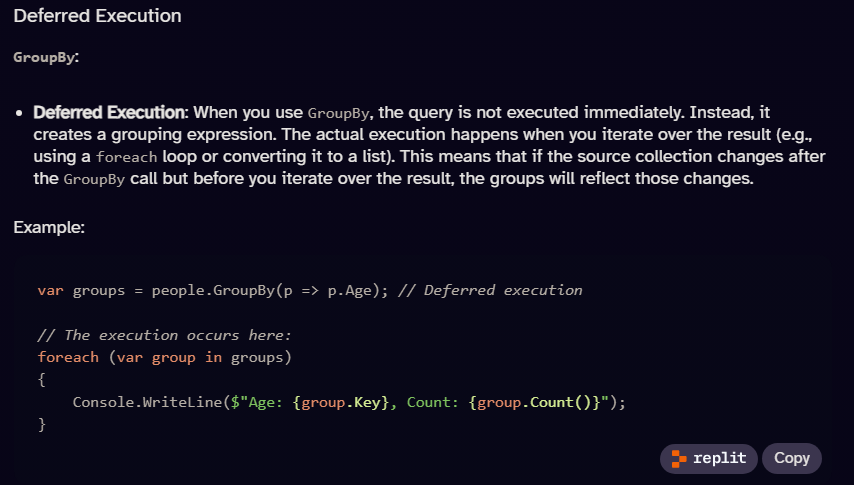Click the comment The execution occurs here
The height and width of the screenshot is (485, 854).
pyautogui.click(x=164, y=335)
